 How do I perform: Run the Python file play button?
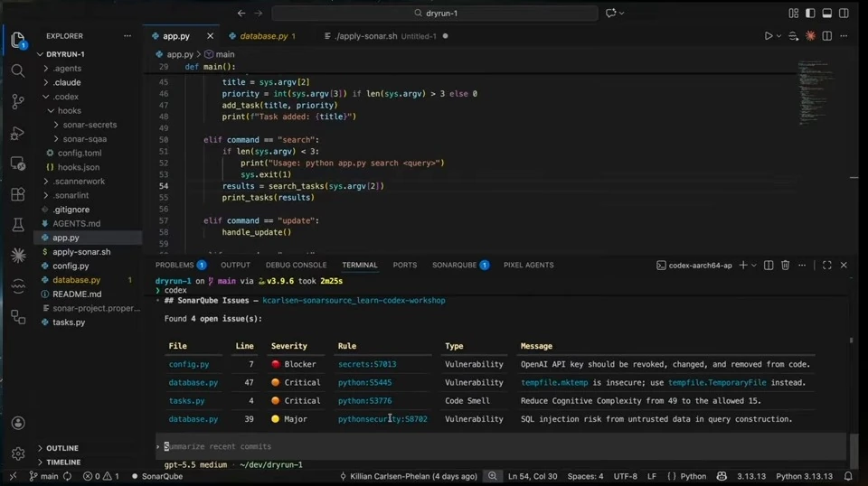point(769,36)
